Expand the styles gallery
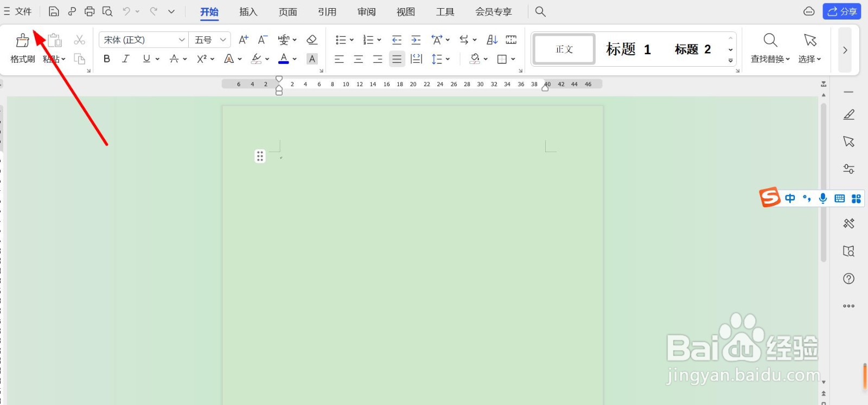868x405 pixels. point(731,60)
